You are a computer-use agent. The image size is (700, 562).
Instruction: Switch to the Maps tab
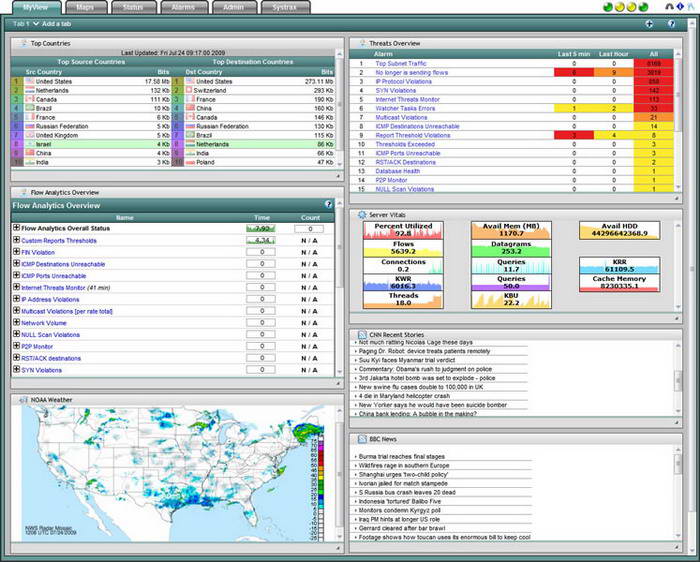[x=87, y=8]
